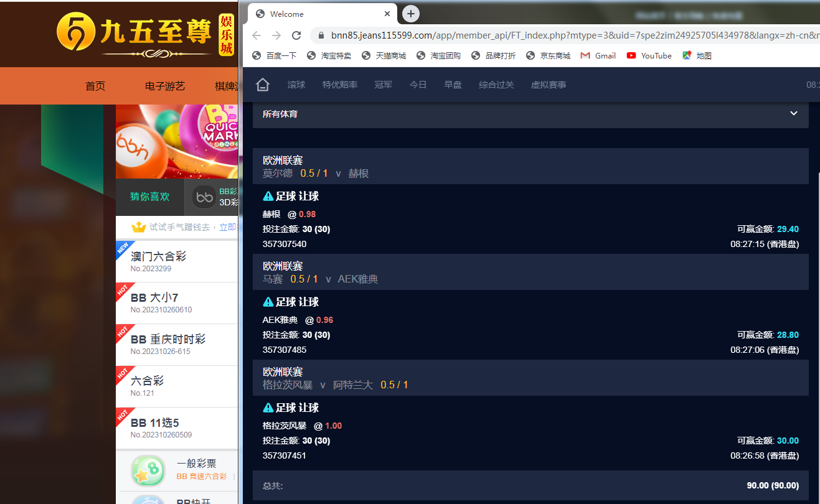Open the 天猫商城 bookmark
The width and height of the screenshot is (820, 504).
click(x=384, y=55)
